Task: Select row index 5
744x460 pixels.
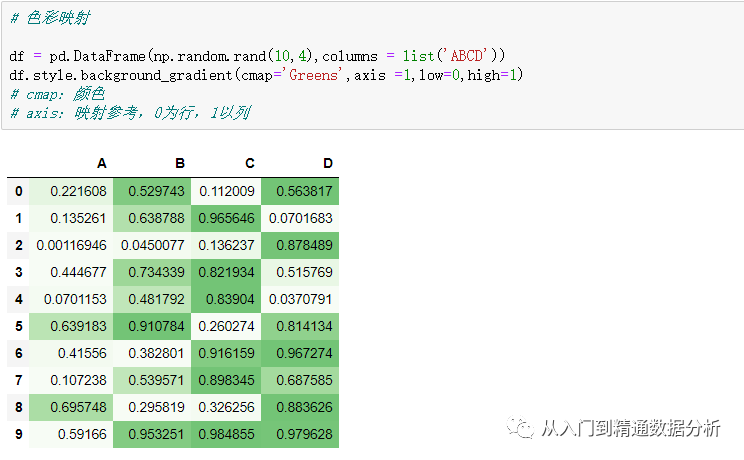Action: coord(19,327)
